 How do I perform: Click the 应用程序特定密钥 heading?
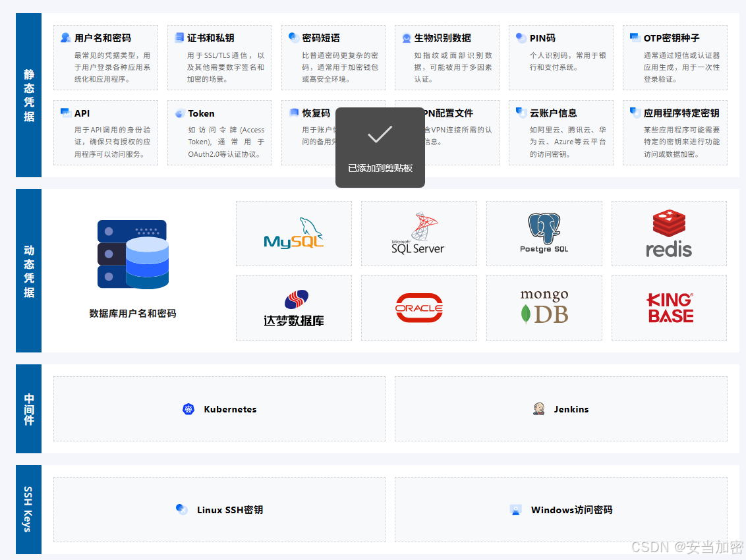pos(681,113)
